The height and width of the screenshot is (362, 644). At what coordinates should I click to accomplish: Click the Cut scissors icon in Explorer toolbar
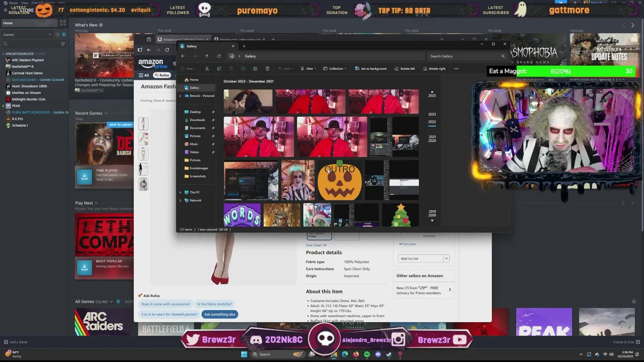207,69
